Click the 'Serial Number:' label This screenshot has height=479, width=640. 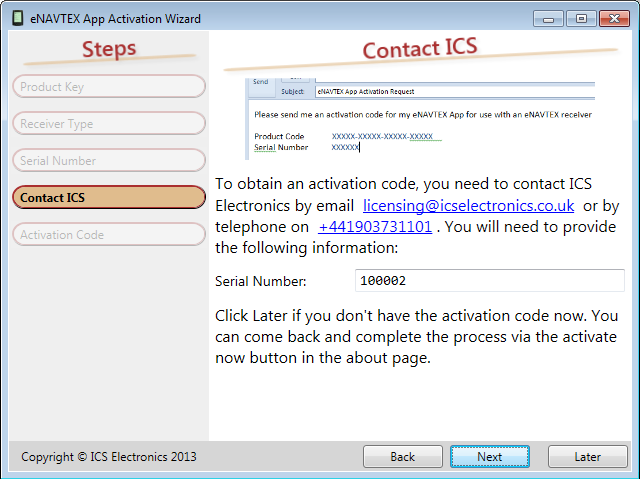coord(260,281)
